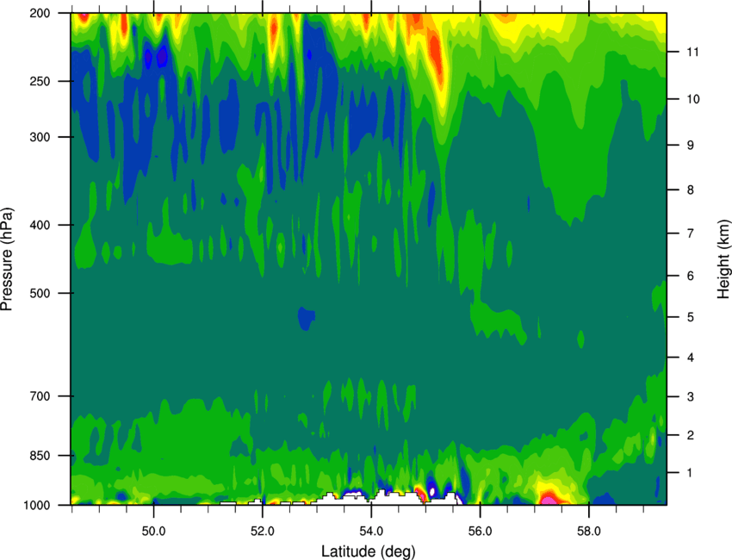
Task: Select the 250 pressure tick label
Action: point(40,81)
